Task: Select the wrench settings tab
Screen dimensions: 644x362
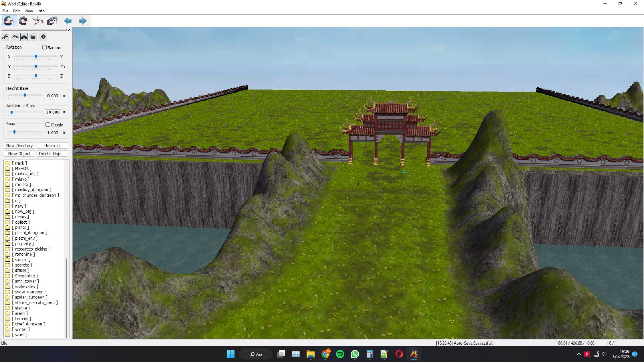Action: [x=6, y=37]
